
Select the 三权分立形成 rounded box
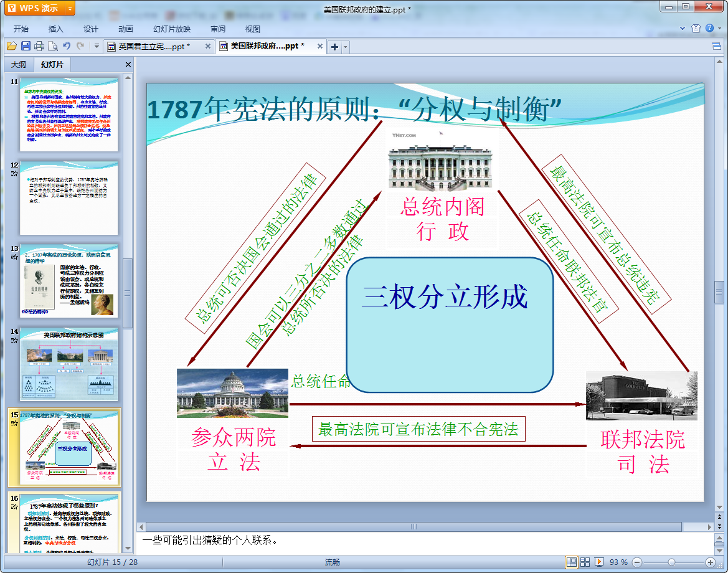(450, 325)
